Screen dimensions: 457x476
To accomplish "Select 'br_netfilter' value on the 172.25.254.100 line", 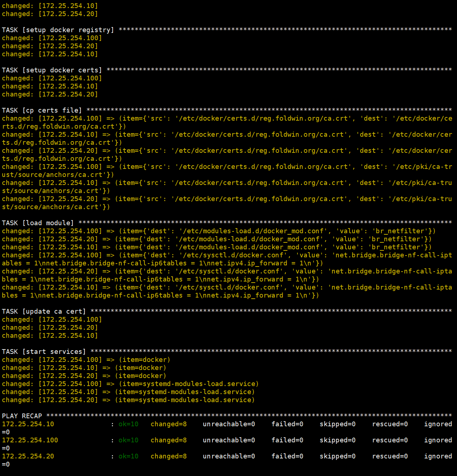I will (x=400, y=231).
